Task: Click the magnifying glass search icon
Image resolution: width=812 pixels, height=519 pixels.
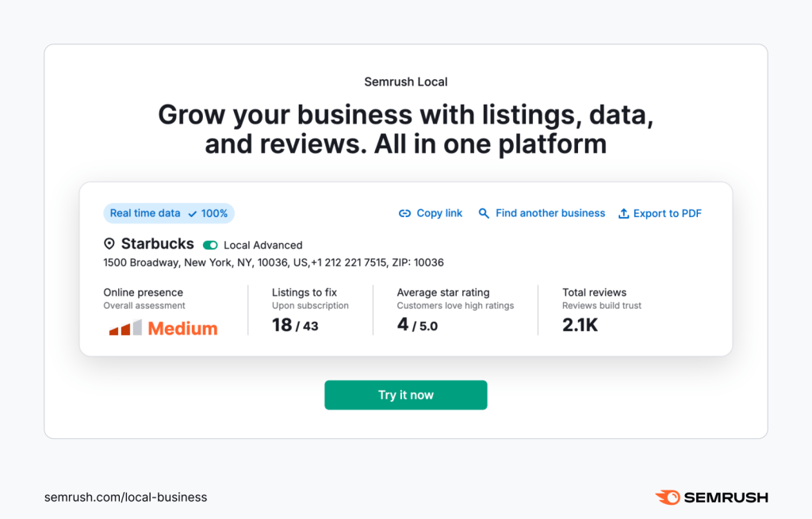Action: 483,213
